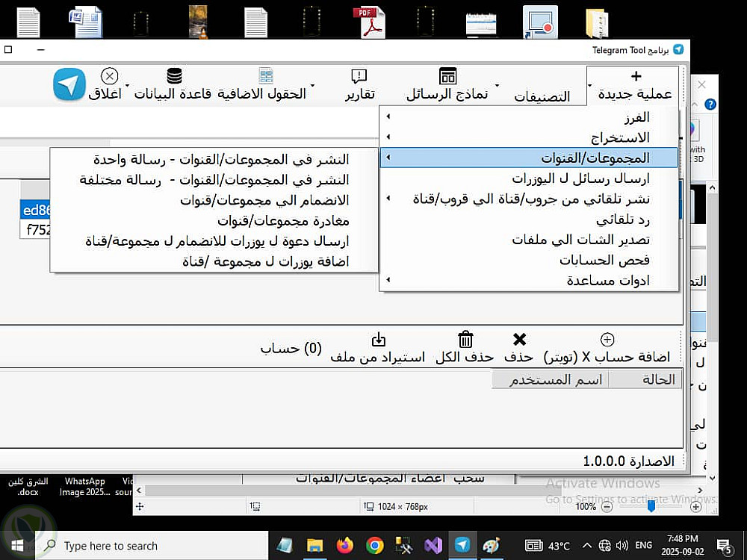The width and height of the screenshot is (747, 560).
Task: Click the (0) حساب account count label
Action: click(x=291, y=349)
